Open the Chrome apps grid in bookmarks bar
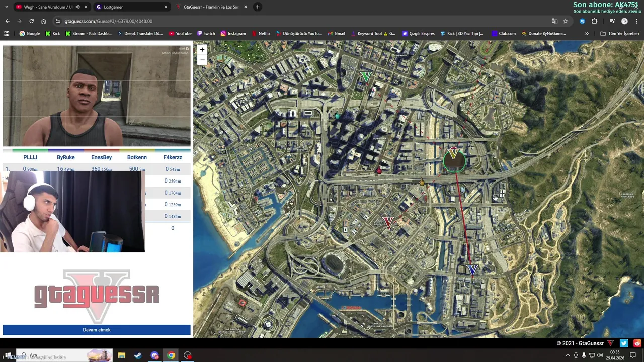 coord(7,34)
